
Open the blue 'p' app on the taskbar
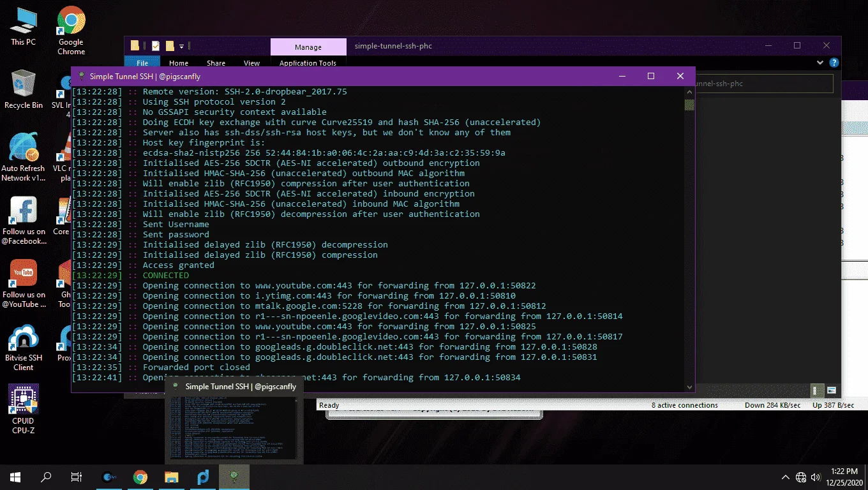(203, 477)
